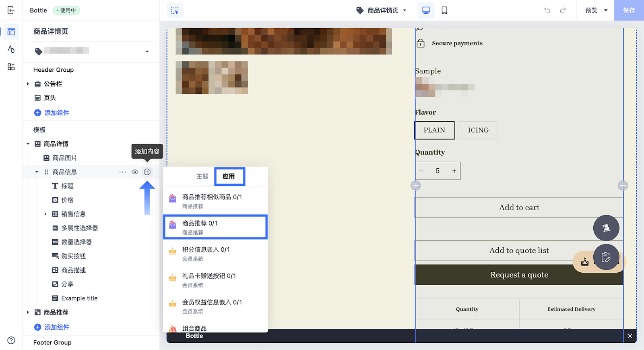This screenshot has height=350, width=644.
Task: Switch to desktop preview mode
Action: pos(426,10)
